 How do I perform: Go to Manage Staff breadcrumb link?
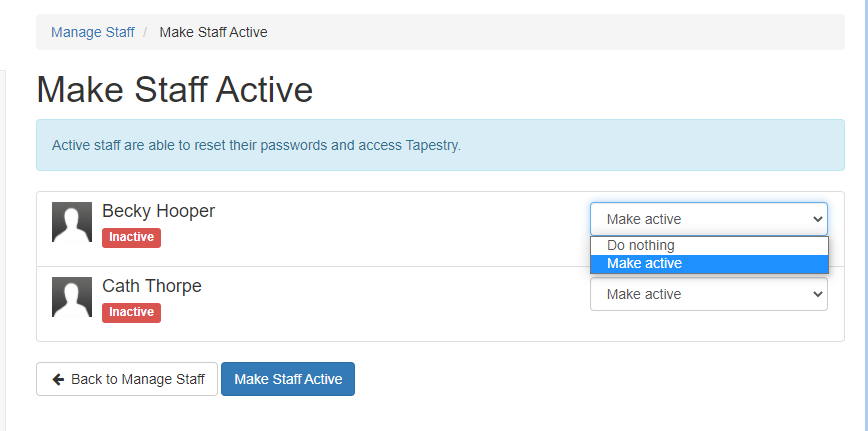click(93, 32)
